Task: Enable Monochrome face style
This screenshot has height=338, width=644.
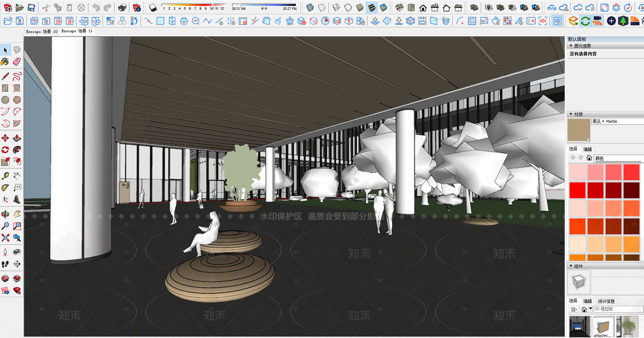Action: click(384, 8)
